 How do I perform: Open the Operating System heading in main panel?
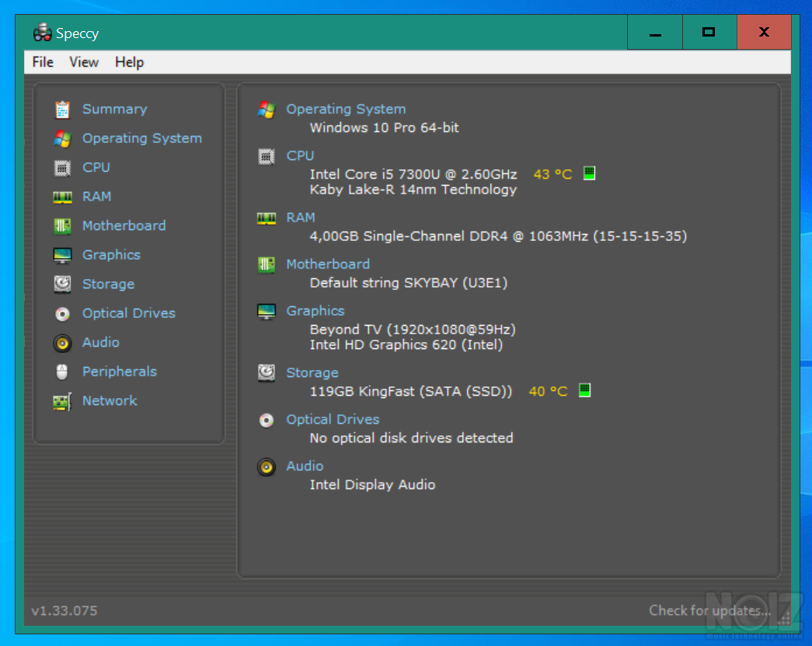coord(346,109)
